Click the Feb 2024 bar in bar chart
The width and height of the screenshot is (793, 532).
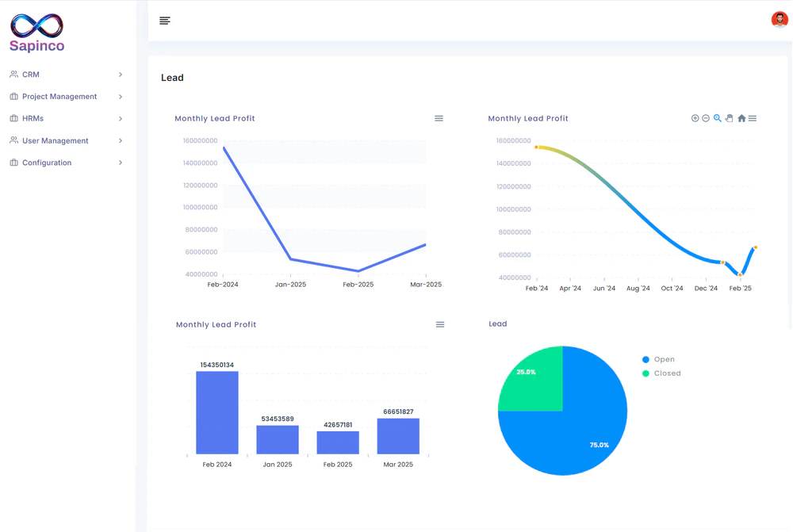click(x=217, y=412)
